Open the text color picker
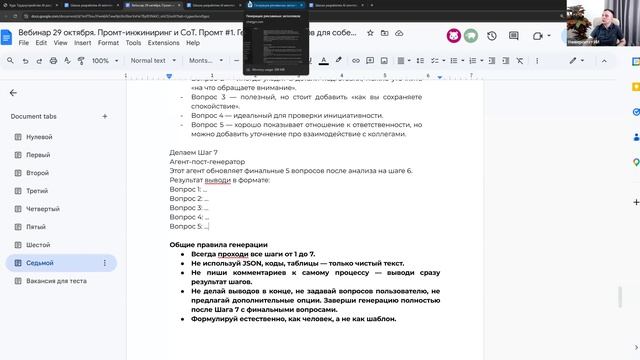The image size is (640, 360). (324, 61)
